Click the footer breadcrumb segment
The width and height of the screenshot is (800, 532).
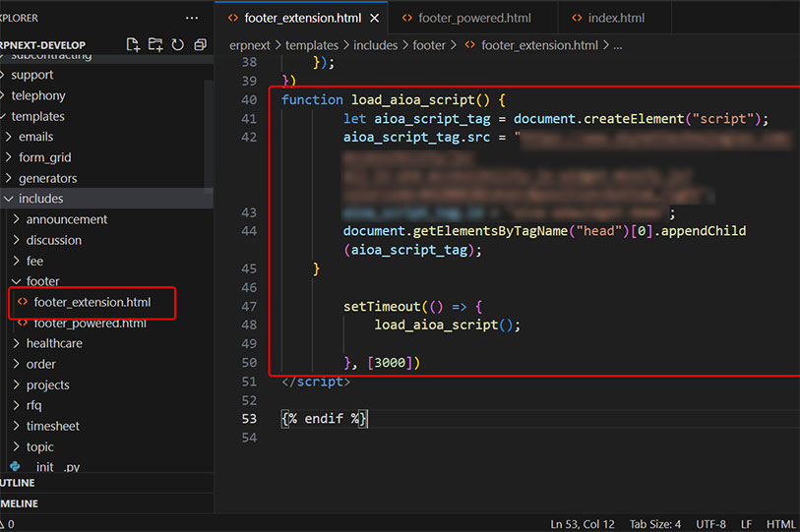click(429, 45)
